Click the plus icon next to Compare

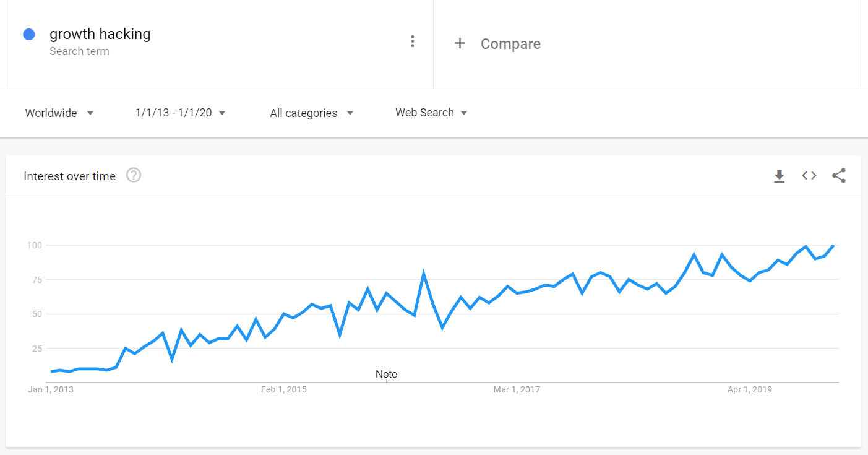click(460, 43)
